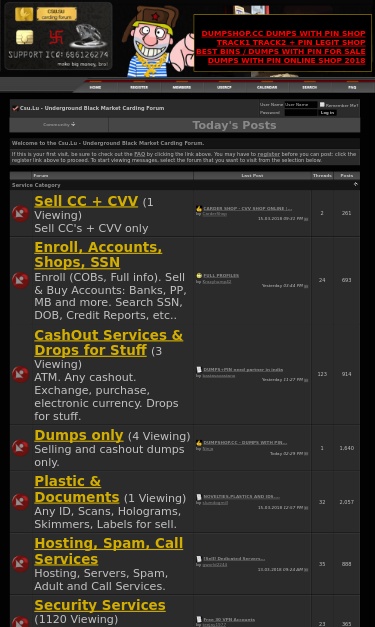Click the document post icon in the Security Services row

[199, 619]
